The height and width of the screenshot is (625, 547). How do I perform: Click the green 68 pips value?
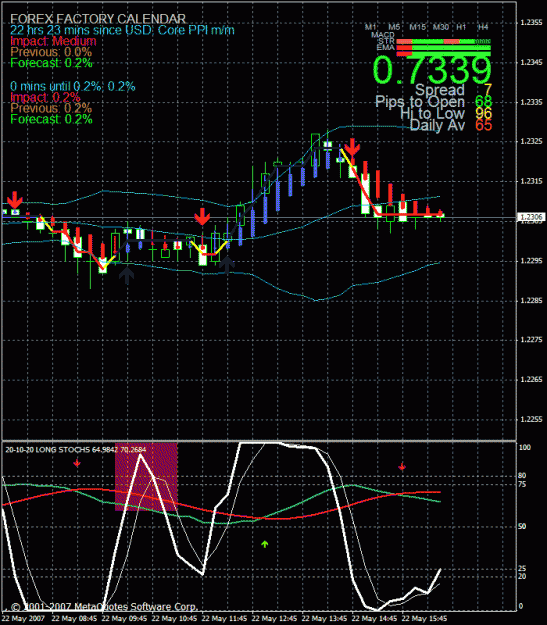484,102
